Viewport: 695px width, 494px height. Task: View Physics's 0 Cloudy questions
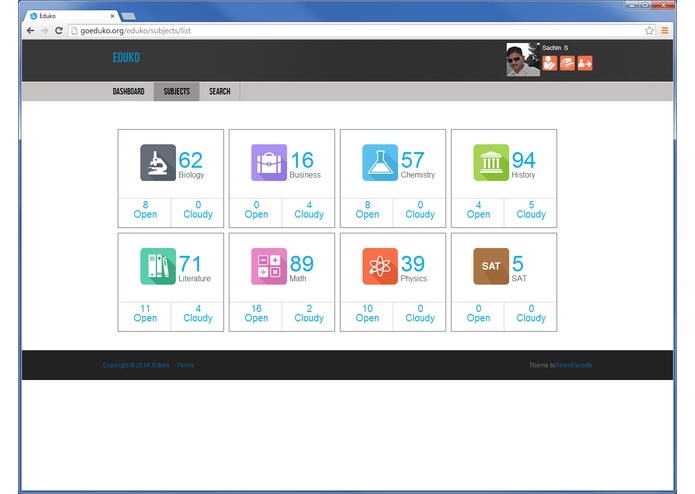[420, 313]
